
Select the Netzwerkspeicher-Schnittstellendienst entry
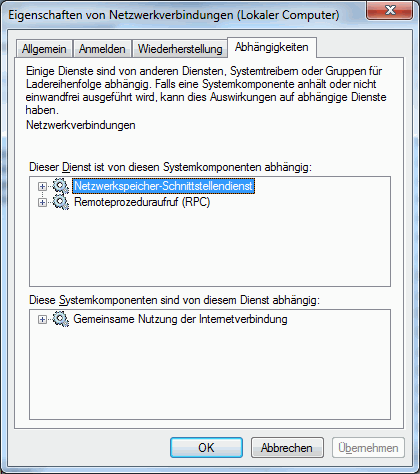click(164, 186)
